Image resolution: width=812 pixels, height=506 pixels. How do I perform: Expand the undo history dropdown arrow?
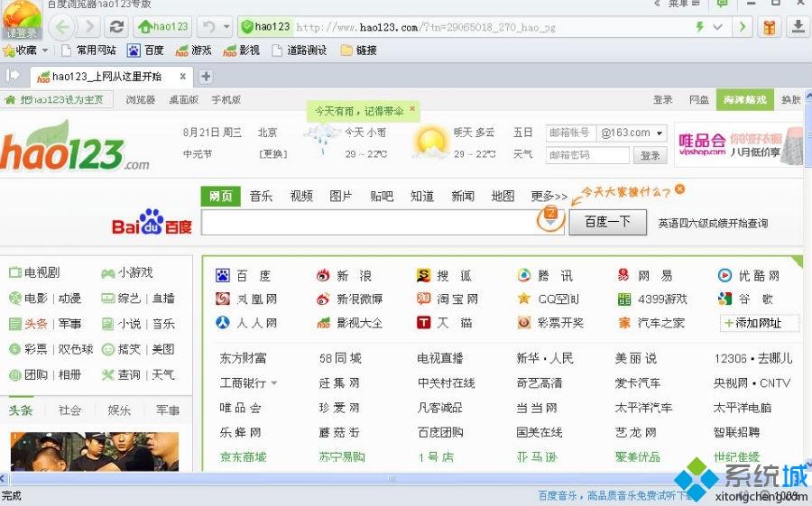(226, 26)
